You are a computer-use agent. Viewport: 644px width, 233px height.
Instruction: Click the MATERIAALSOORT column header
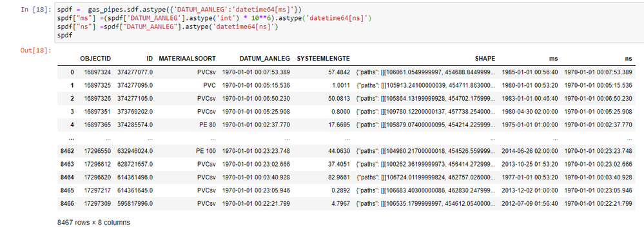click(x=188, y=58)
